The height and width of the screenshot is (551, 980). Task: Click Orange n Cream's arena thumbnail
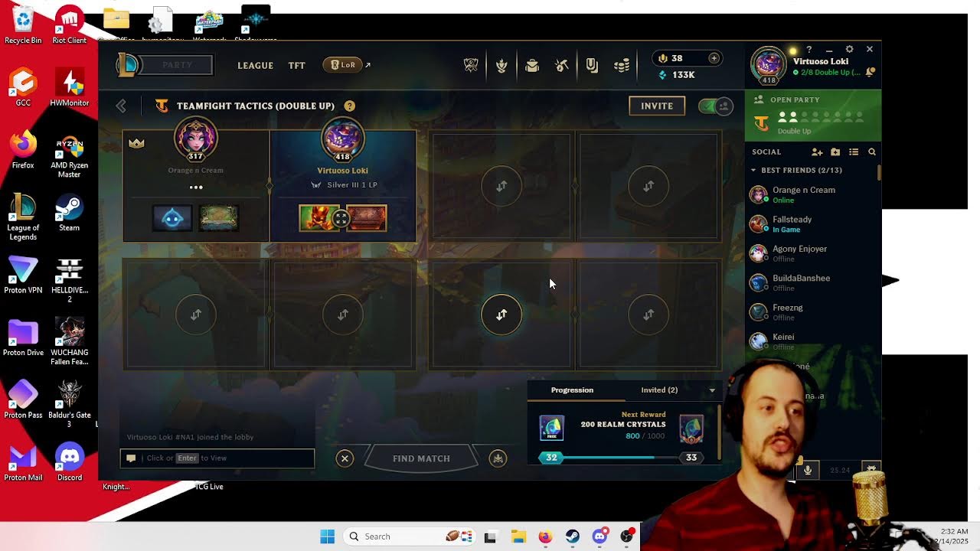219,219
